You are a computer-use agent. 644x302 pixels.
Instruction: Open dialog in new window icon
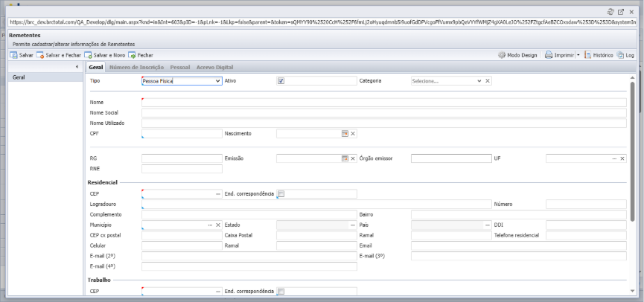click(621, 12)
